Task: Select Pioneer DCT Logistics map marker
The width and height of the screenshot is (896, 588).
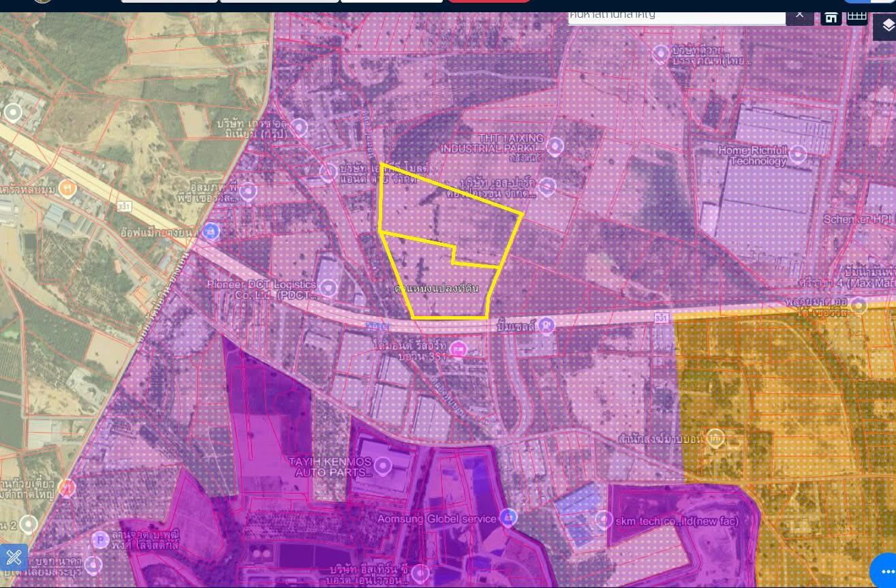Action: 328,288
